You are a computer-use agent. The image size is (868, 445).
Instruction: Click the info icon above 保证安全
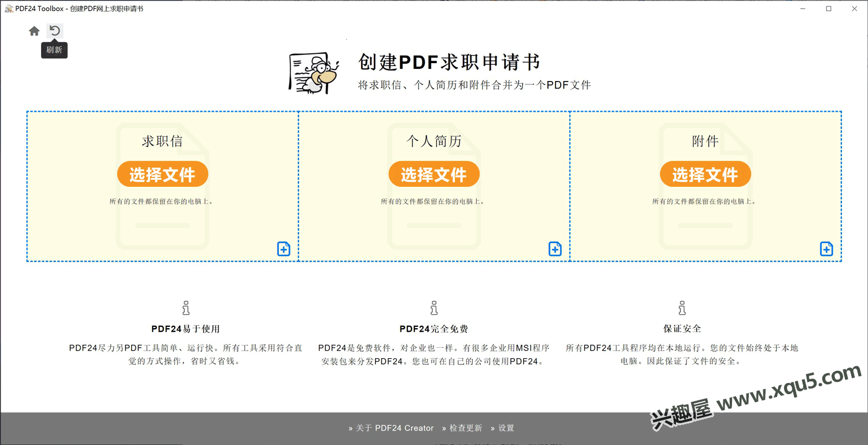coord(682,308)
